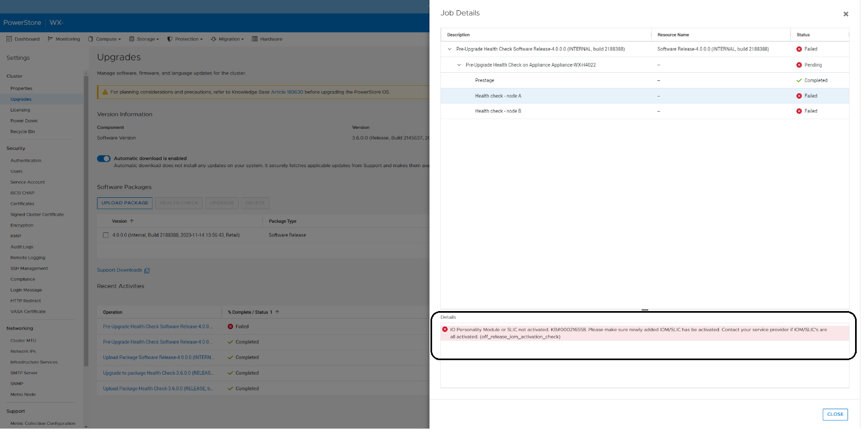The image size is (868, 434).
Task: Close the Job Details panel with X
Action: (x=845, y=14)
